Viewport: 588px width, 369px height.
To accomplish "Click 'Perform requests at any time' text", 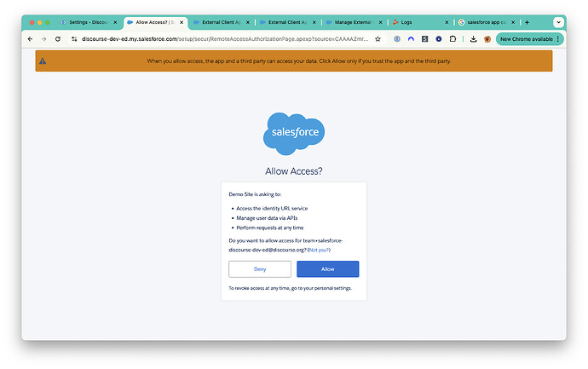I will pos(270,228).
